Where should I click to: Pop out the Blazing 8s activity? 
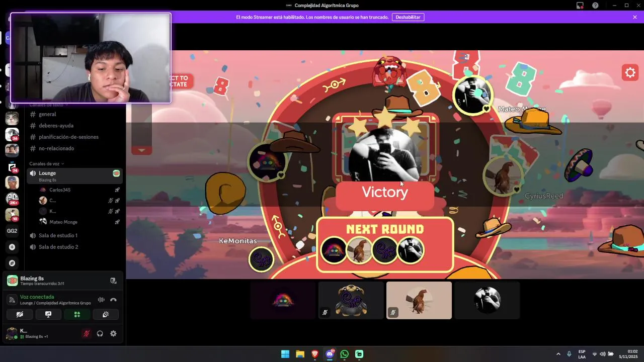pos(113,281)
